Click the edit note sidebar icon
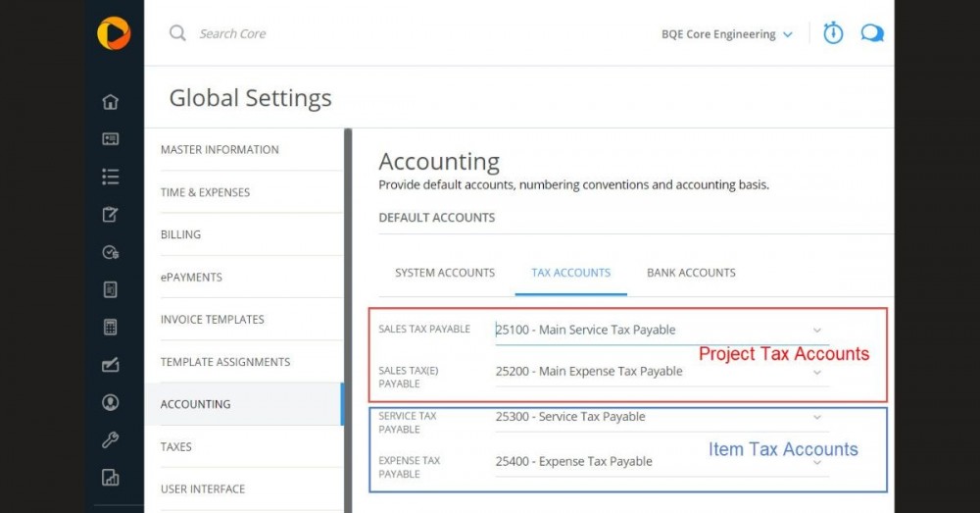The width and height of the screenshot is (980, 513). 111,215
